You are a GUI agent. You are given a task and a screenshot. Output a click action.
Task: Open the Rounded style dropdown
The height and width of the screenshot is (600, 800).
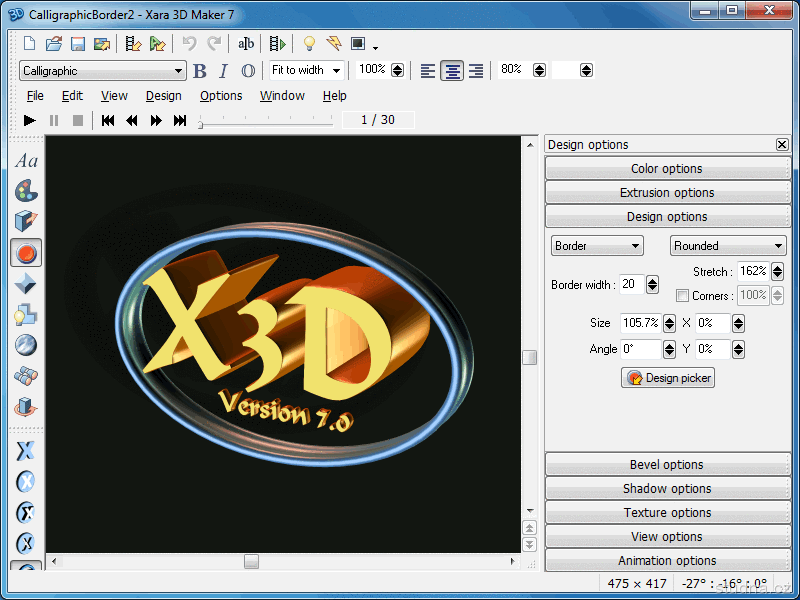click(727, 246)
